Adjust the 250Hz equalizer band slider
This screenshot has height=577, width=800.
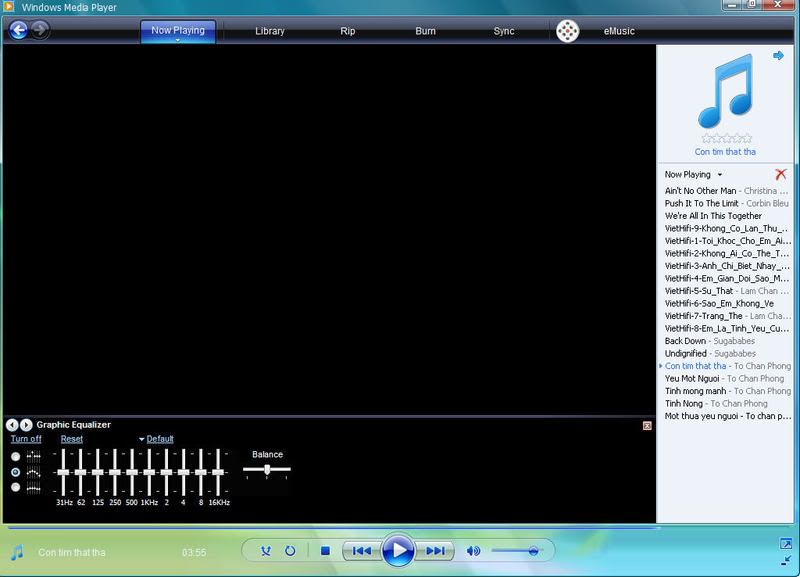point(115,472)
